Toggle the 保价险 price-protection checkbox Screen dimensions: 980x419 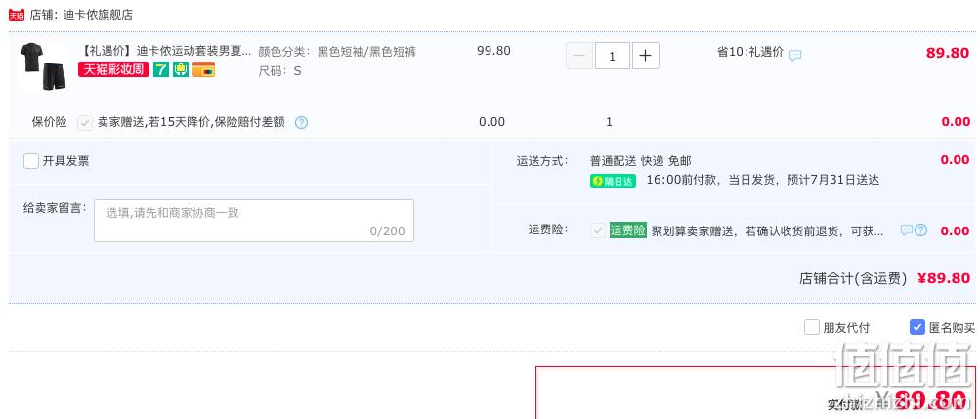pyautogui.click(x=85, y=122)
